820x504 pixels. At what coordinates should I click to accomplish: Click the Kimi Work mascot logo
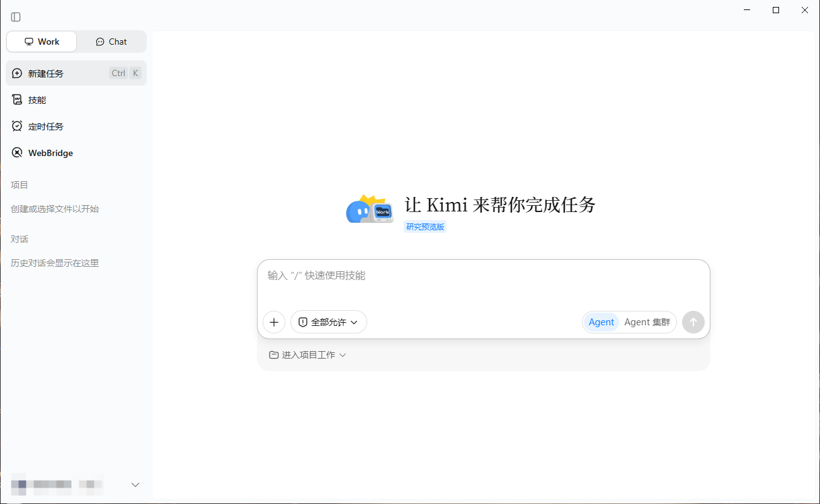point(370,209)
